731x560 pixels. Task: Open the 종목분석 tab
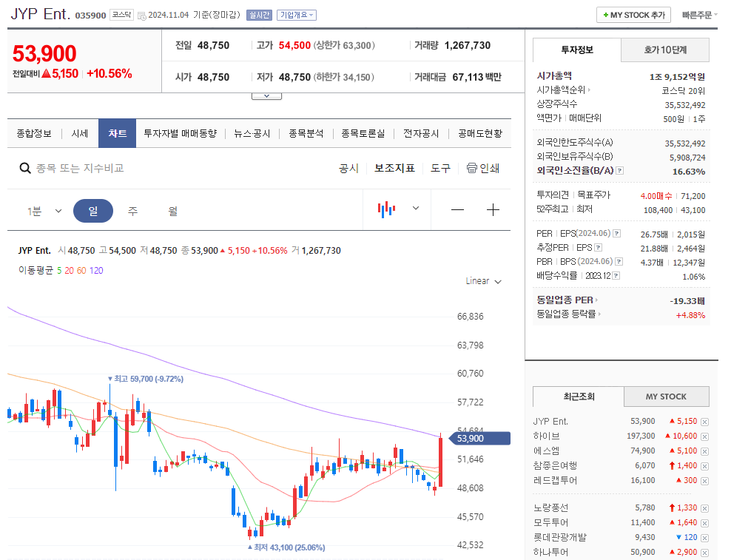click(306, 134)
